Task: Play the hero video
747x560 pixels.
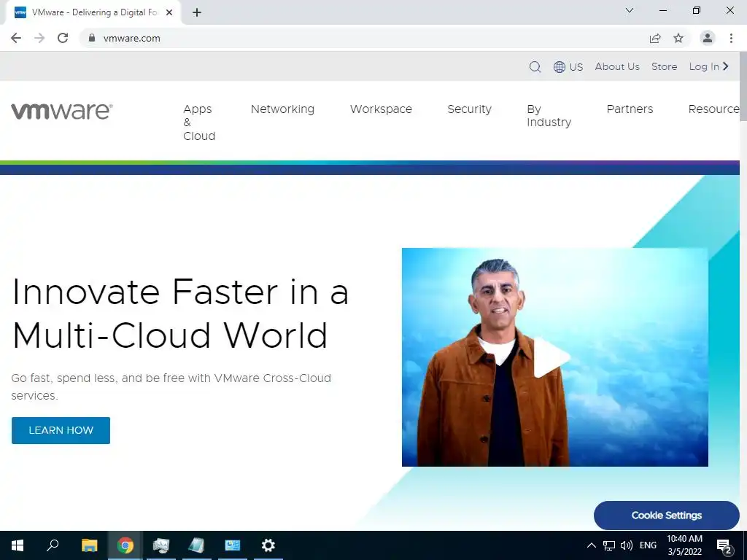Action: pos(551,357)
